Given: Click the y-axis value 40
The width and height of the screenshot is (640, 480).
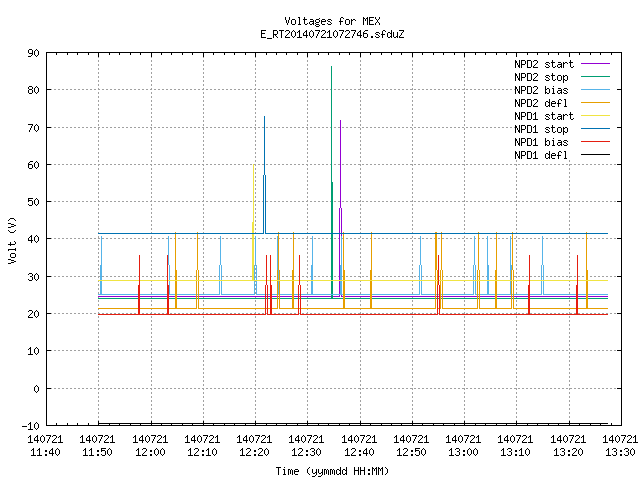Looking at the screenshot, I should pyautogui.click(x=33, y=239).
